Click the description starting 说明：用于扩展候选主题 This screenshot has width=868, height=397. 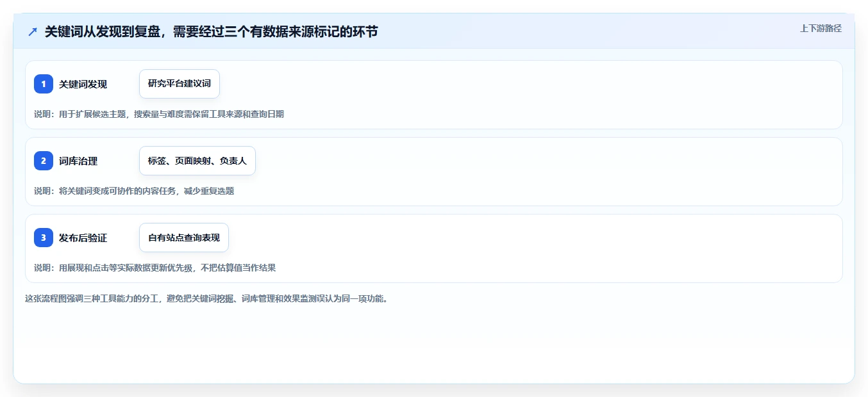(159, 114)
